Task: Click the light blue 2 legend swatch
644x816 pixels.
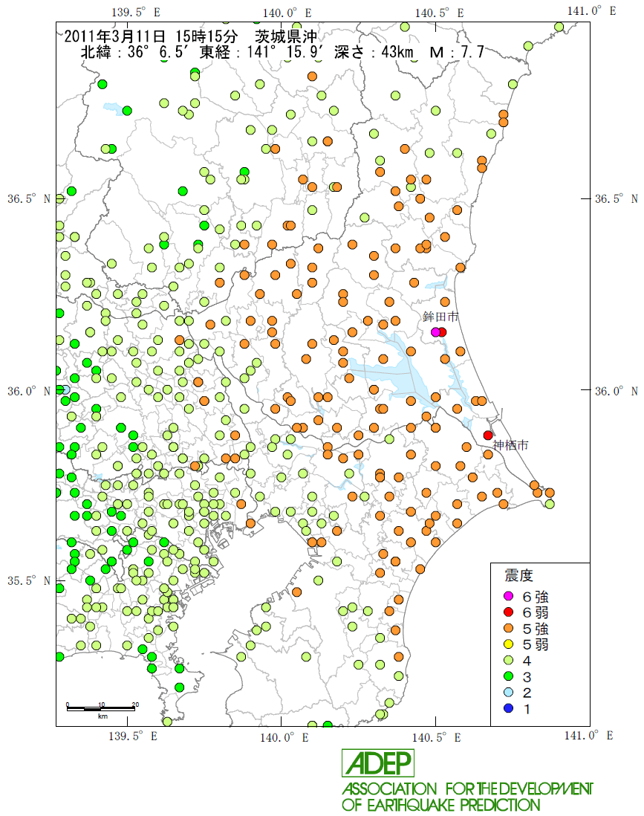Action: pos(509,692)
